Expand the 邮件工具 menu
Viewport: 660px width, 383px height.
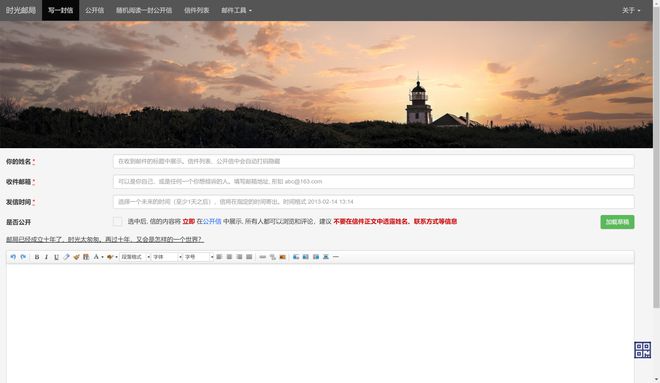(237, 10)
